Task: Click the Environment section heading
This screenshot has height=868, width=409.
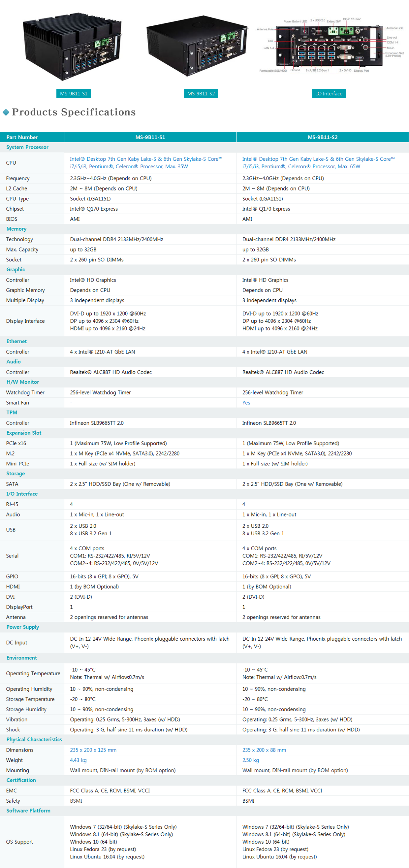Action: coord(21,658)
